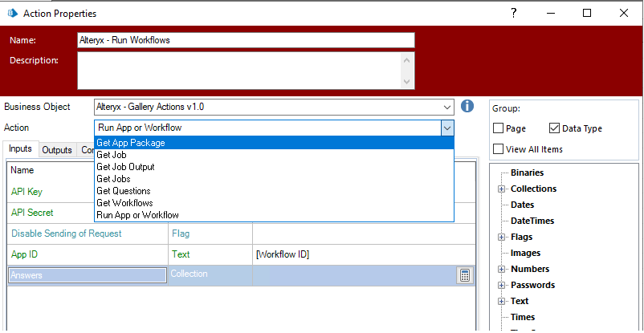Viewport: 644px width, 333px height.
Task: Click the Name column header
Action: 22,170
